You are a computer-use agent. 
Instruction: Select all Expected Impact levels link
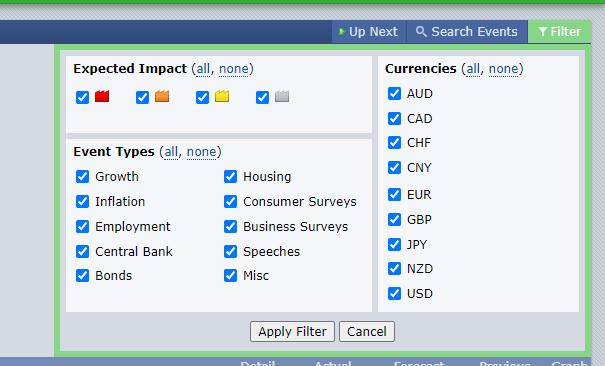[x=203, y=69]
